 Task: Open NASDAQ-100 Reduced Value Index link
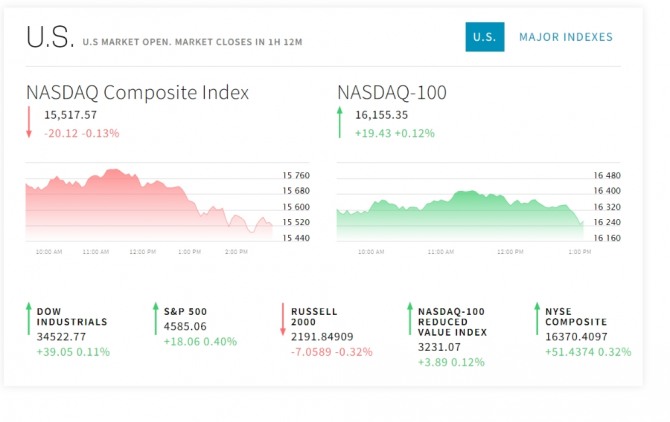click(451, 322)
